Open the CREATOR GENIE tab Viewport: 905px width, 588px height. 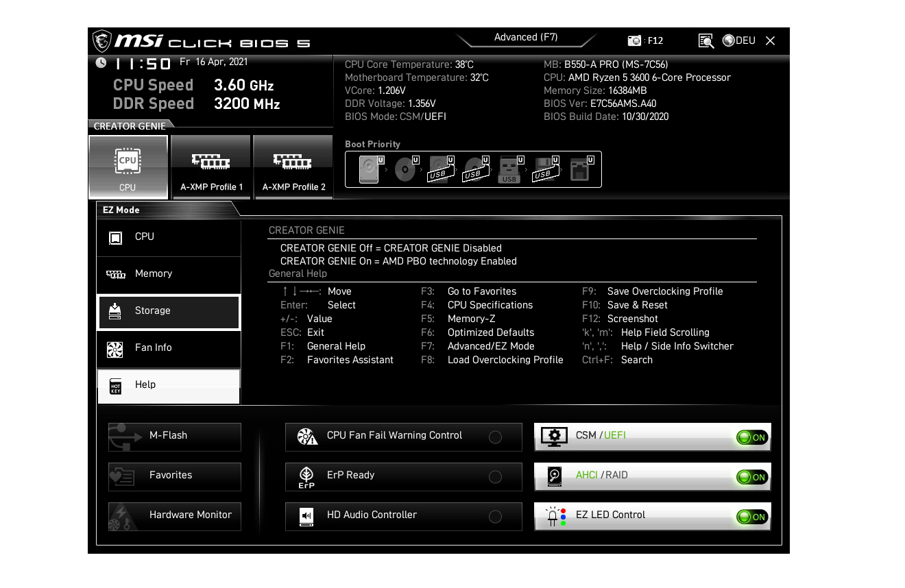(x=130, y=126)
